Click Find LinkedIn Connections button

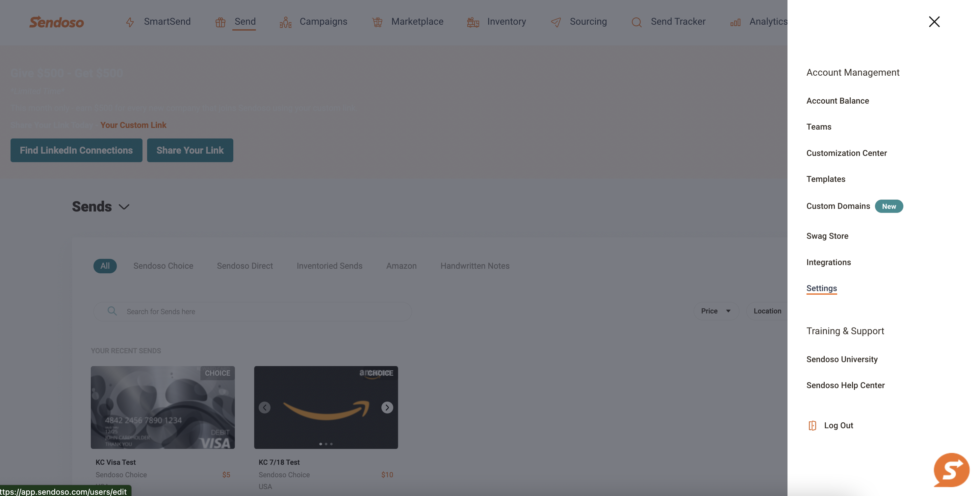click(x=76, y=150)
